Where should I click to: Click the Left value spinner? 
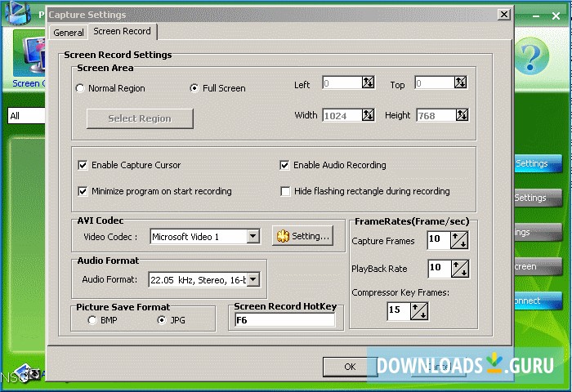pyautogui.click(x=368, y=82)
